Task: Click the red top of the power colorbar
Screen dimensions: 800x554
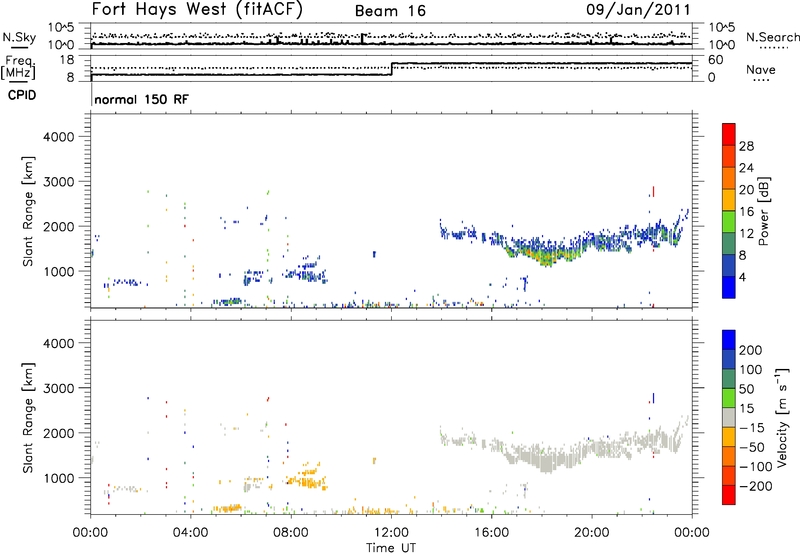Action: 729,134
